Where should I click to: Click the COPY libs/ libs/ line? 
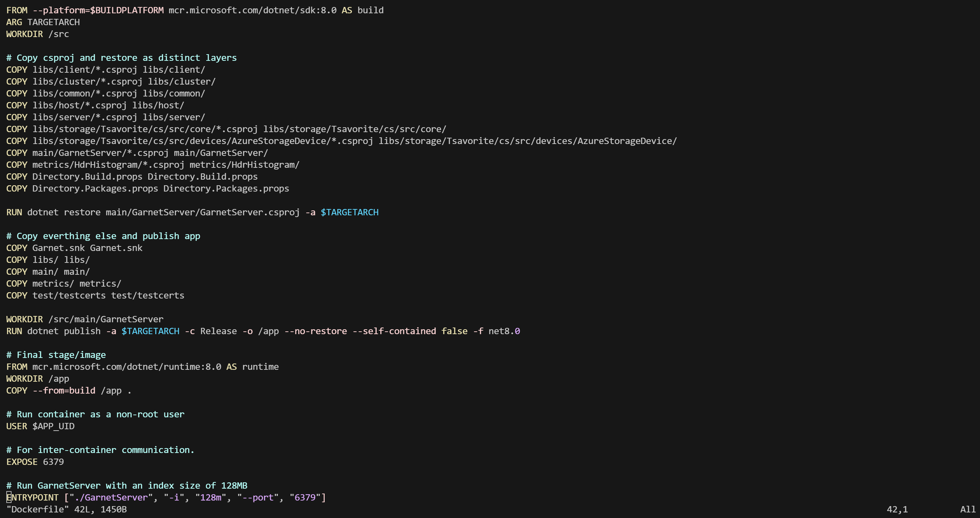48,260
